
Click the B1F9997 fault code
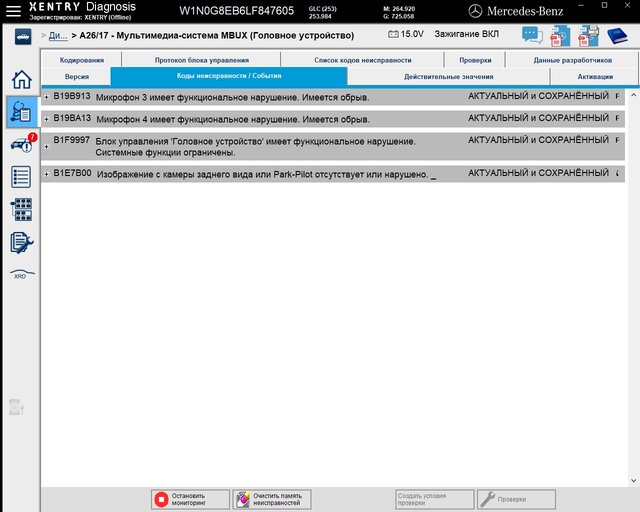(x=71, y=140)
